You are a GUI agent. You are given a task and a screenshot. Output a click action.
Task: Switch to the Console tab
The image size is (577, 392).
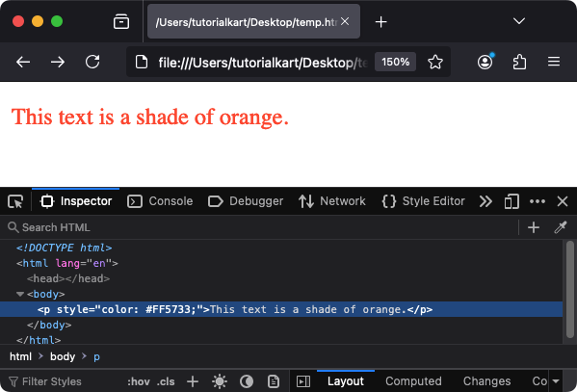160,201
